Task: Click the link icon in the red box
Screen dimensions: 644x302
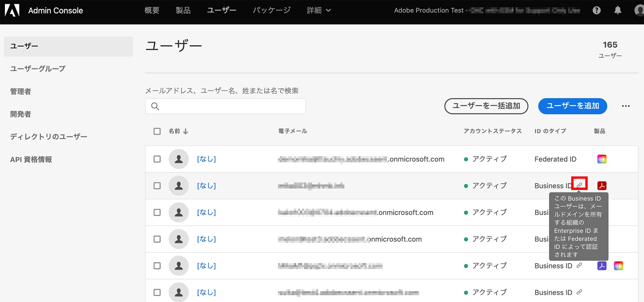Action: [x=579, y=185]
